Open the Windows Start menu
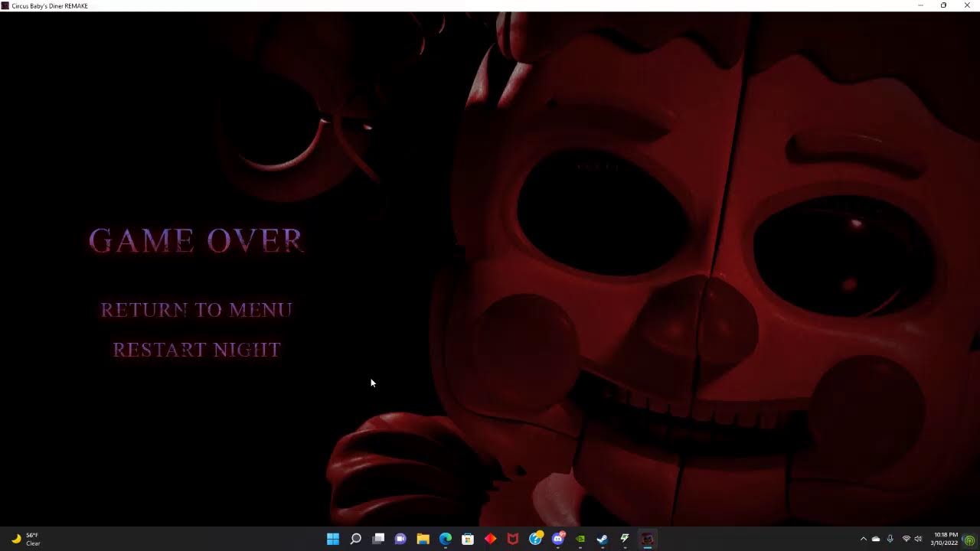The image size is (980, 551). click(x=333, y=539)
